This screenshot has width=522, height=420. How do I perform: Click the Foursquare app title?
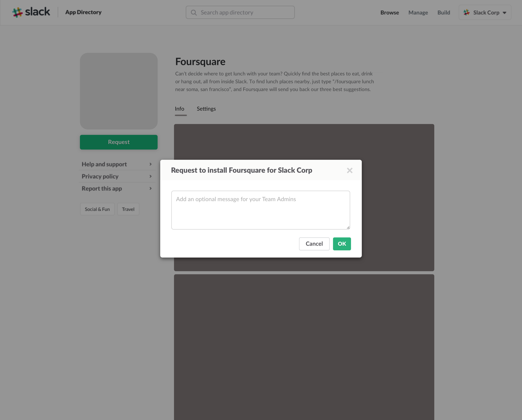200,62
